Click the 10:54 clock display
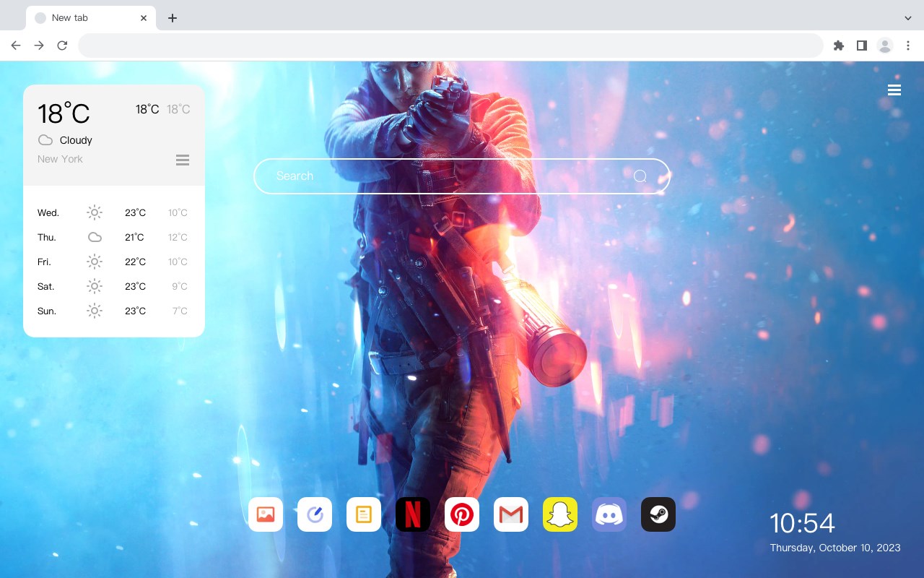 pyautogui.click(x=802, y=523)
